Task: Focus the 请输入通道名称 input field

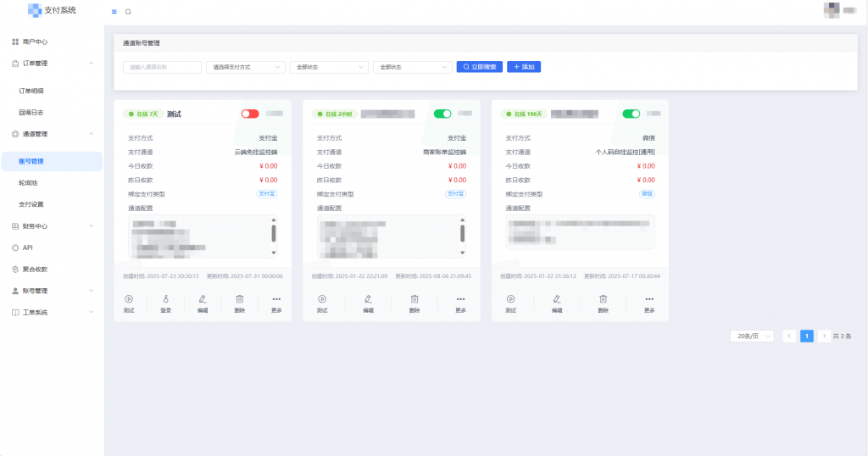Action: tap(162, 67)
